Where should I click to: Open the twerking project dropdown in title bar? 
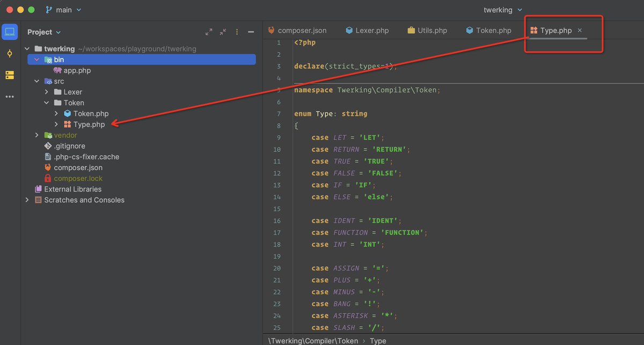point(503,10)
